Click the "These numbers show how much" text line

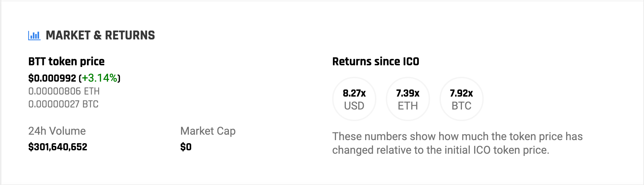click(x=457, y=136)
